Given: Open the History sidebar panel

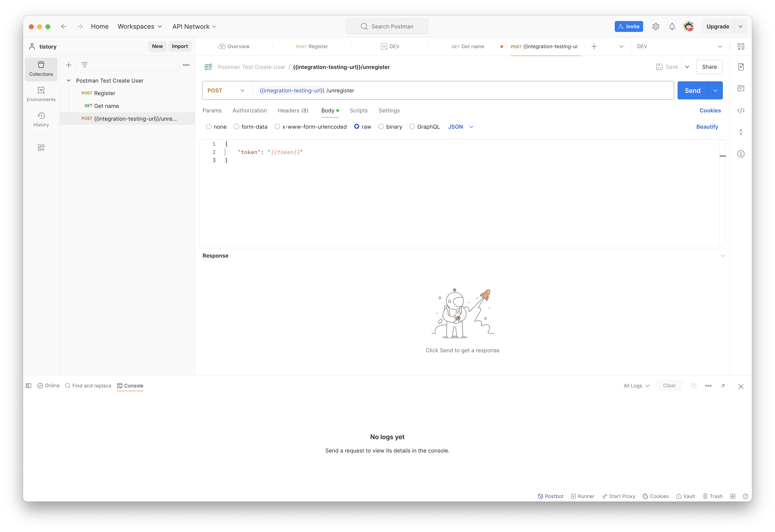Looking at the screenshot, I should point(41,119).
